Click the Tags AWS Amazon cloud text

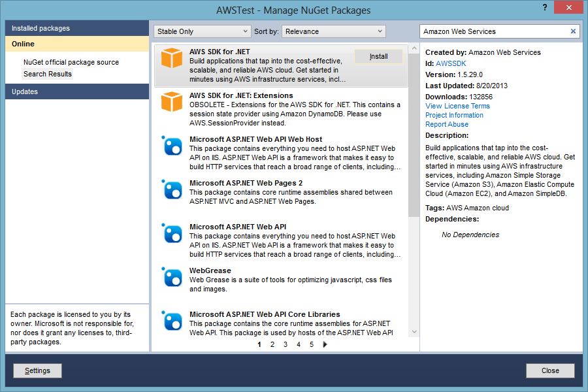[467, 208]
